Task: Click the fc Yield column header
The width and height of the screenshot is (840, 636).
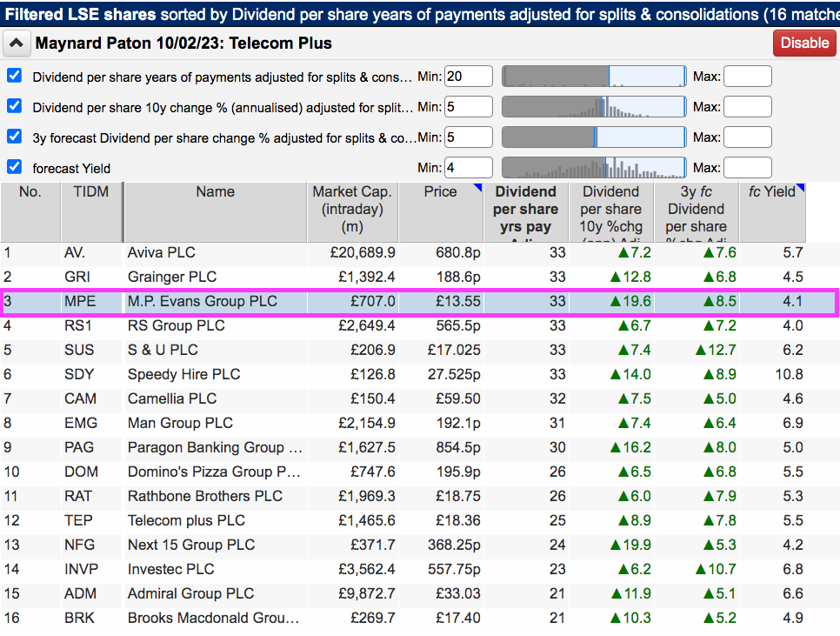Action: tap(771, 192)
